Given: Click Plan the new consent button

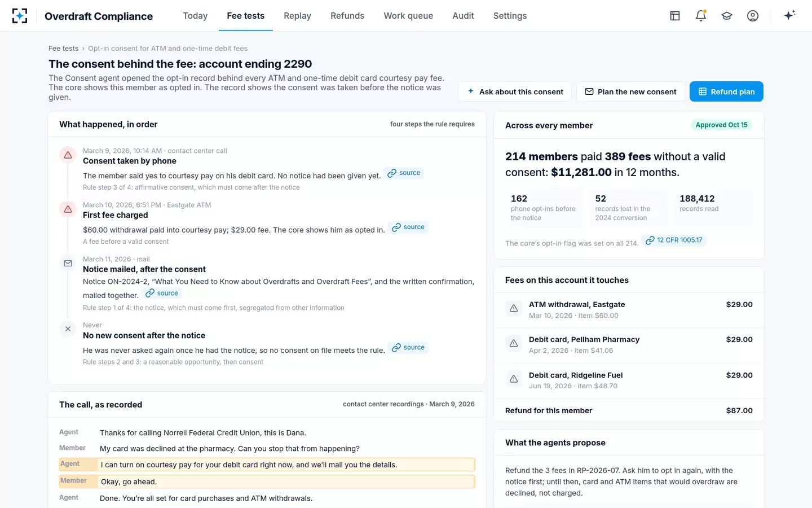Looking at the screenshot, I should [x=630, y=91].
